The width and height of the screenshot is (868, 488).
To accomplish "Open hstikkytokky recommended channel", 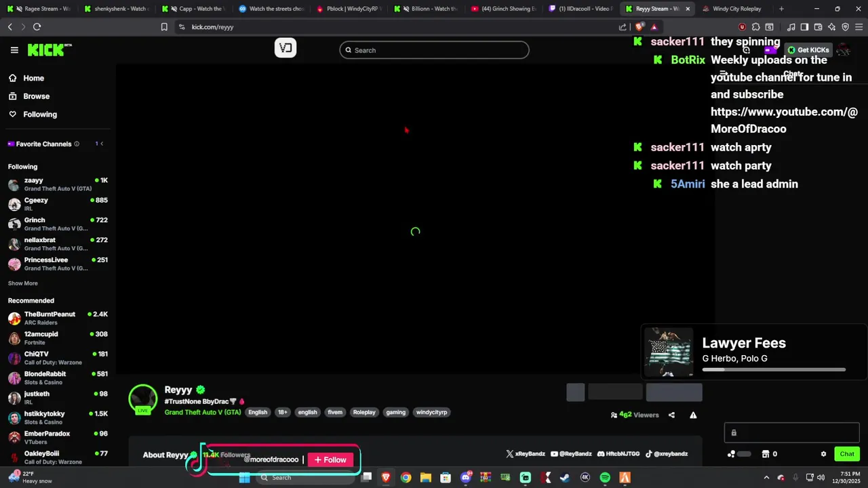I will coord(58,418).
